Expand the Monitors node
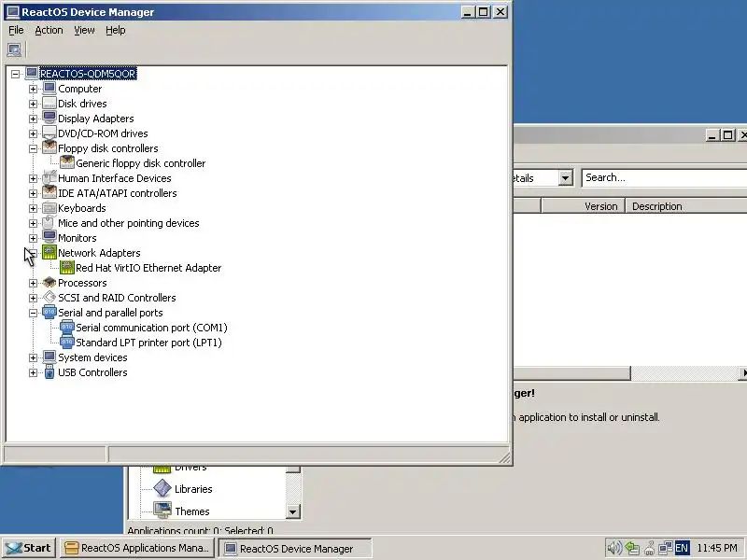Image resolution: width=747 pixels, height=560 pixels. click(33, 238)
